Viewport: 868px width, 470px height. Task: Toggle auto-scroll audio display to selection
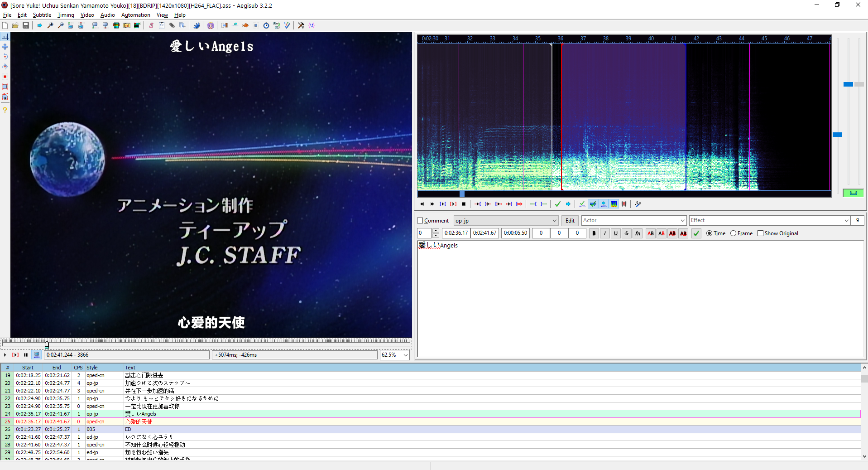pos(604,204)
